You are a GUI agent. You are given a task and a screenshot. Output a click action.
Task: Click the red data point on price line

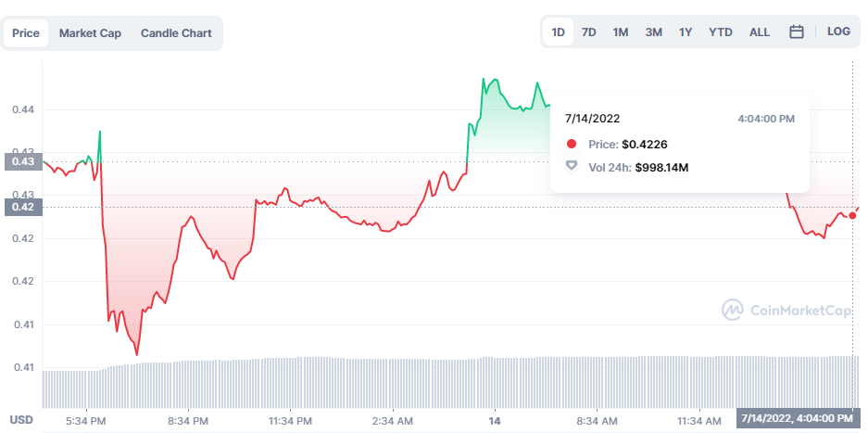coord(852,215)
